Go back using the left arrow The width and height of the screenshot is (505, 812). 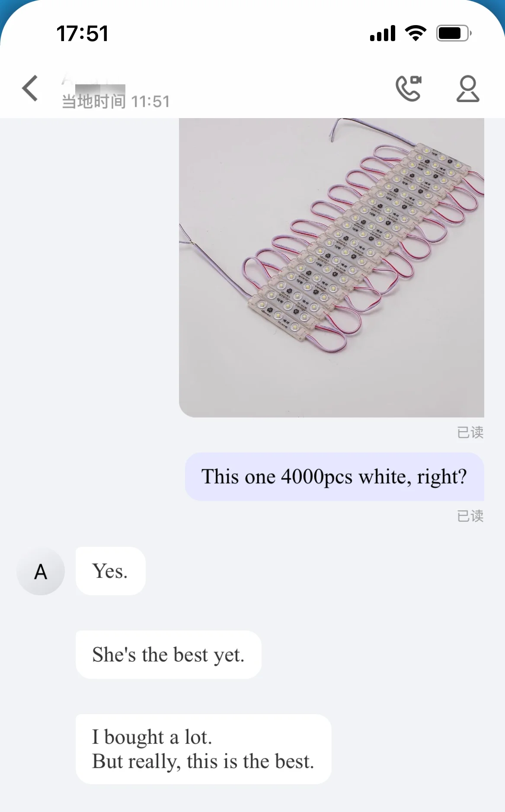30,88
